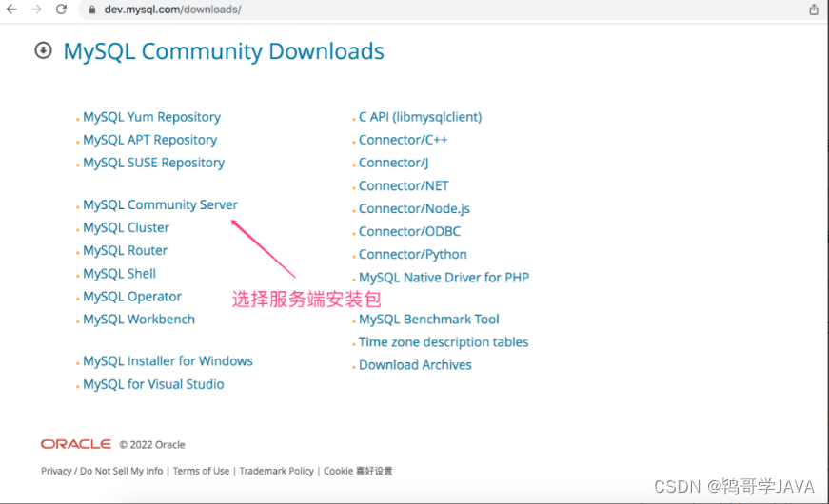Open the MySQL SUSE Repository link

[154, 163]
